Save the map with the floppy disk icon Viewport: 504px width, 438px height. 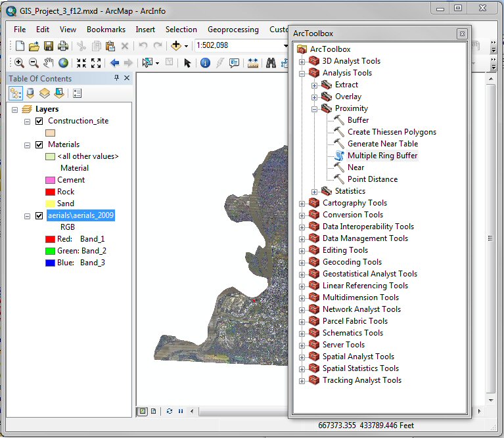coord(49,46)
